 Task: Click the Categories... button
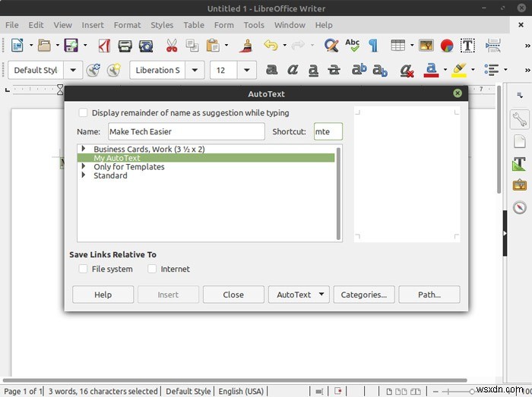pyautogui.click(x=364, y=295)
